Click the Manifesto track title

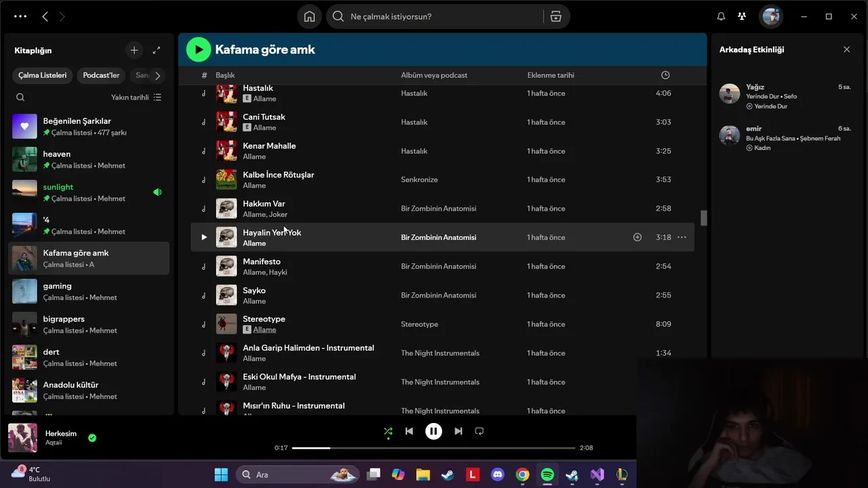click(262, 262)
